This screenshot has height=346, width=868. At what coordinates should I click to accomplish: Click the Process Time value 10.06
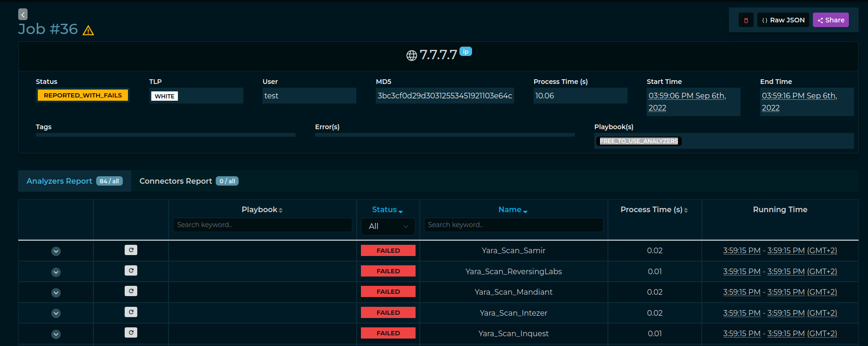tap(544, 96)
